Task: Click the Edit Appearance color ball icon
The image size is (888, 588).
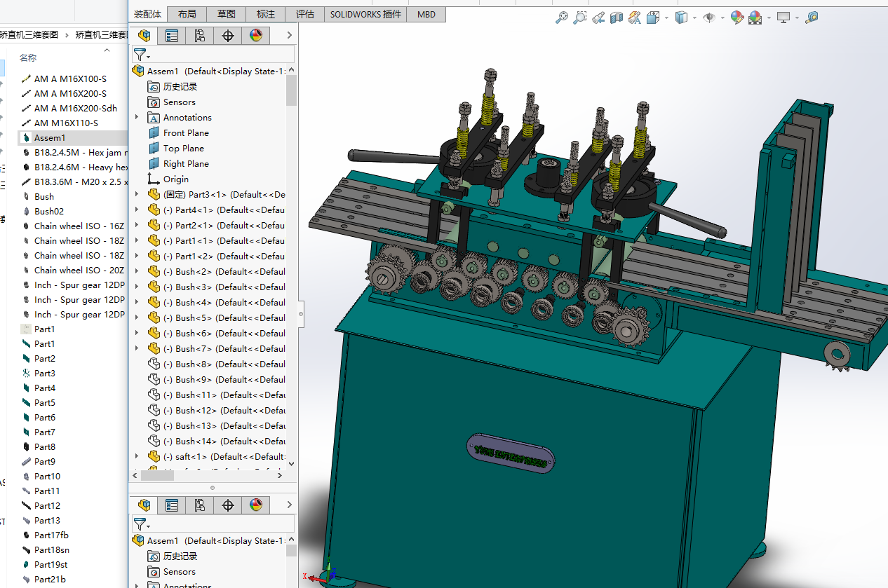Action: 736,18
